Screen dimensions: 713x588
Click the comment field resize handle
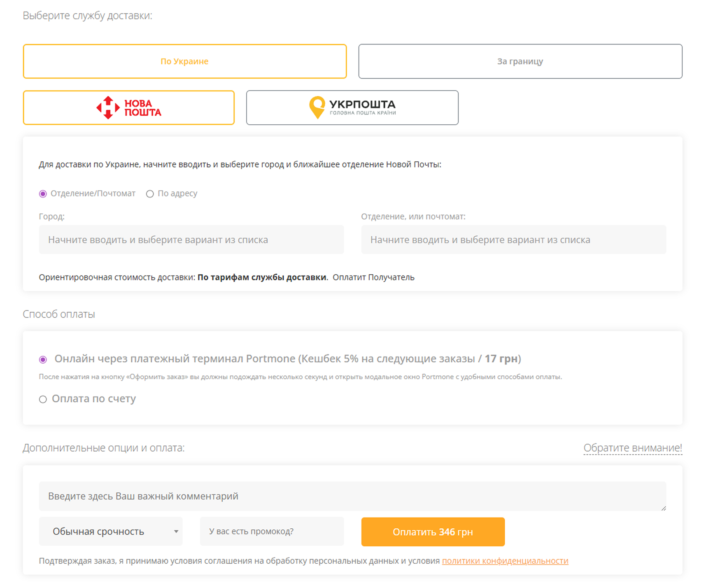click(663, 508)
